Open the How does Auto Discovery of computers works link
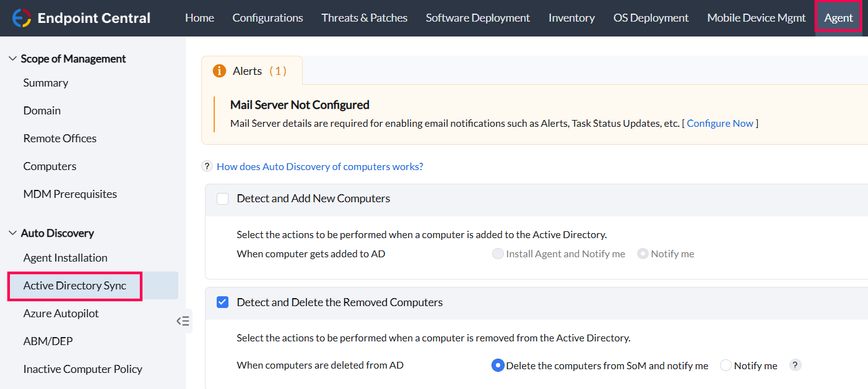868x389 pixels. click(319, 166)
